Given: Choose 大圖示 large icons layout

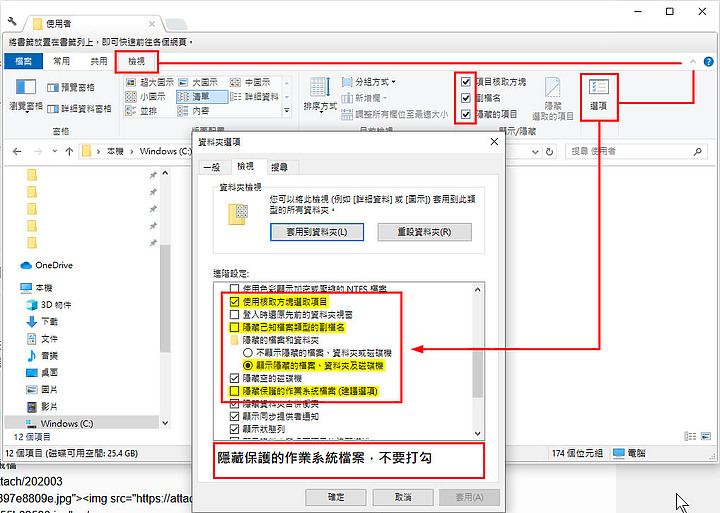Looking at the screenshot, I should 198,82.
